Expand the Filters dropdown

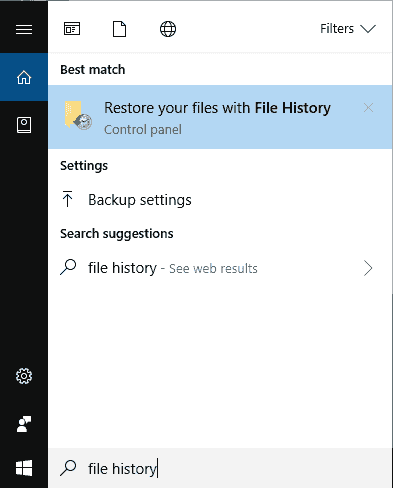tap(348, 29)
